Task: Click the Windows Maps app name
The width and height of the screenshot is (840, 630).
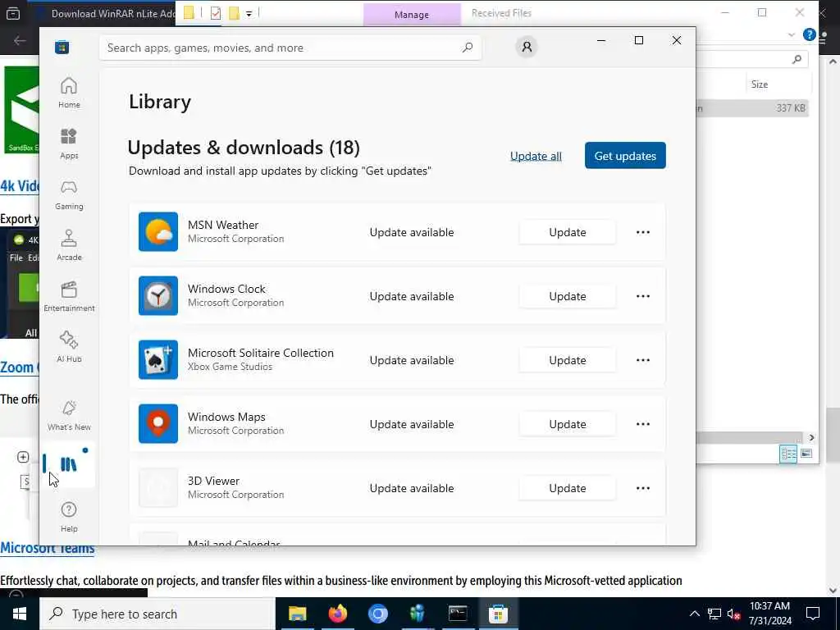Action: pyautogui.click(x=226, y=417)
